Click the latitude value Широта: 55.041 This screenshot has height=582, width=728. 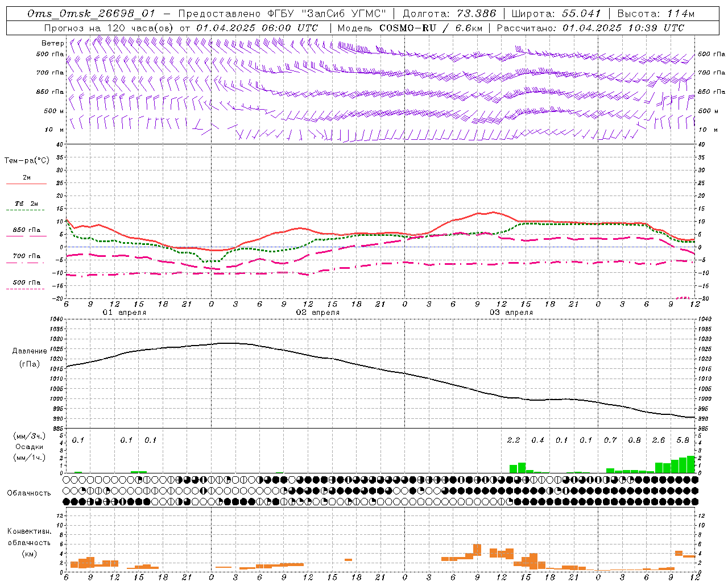(x=556, y=14)
